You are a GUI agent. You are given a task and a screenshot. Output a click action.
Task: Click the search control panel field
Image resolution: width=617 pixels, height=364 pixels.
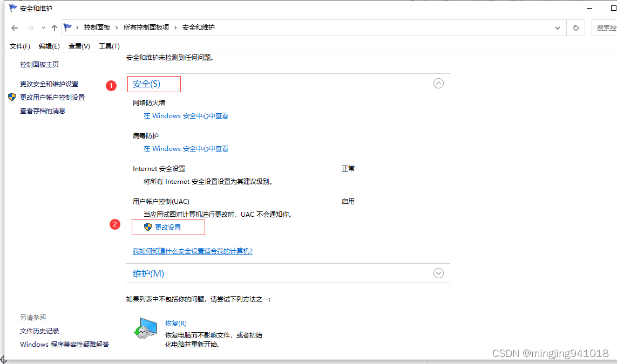(605, 28)
